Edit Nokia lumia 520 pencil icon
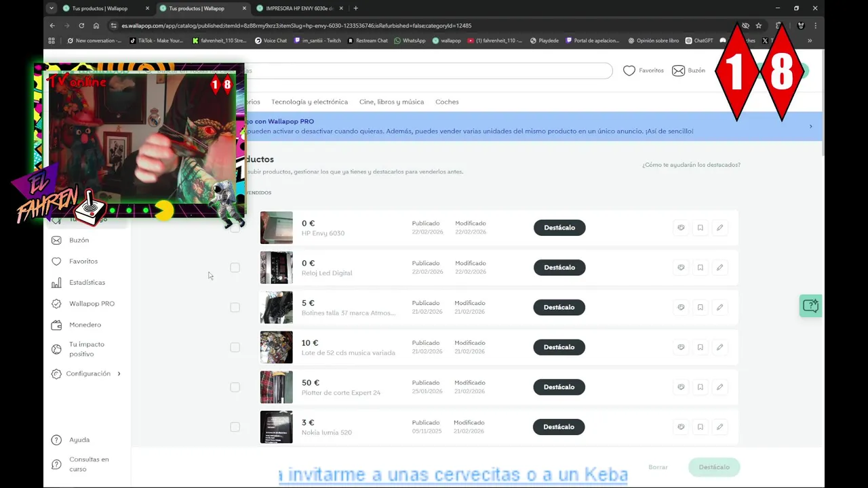 [719, 427]
